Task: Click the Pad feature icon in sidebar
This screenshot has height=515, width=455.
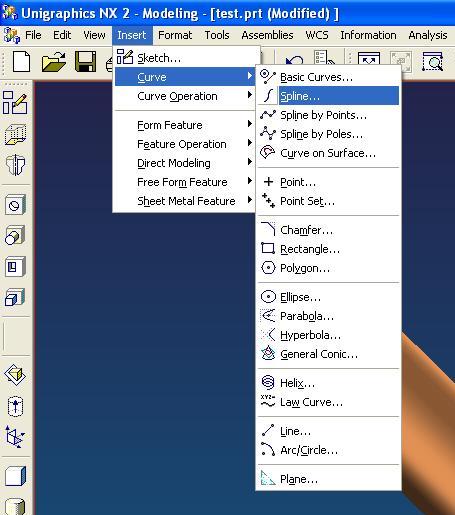Action: (x=15, y=297)
